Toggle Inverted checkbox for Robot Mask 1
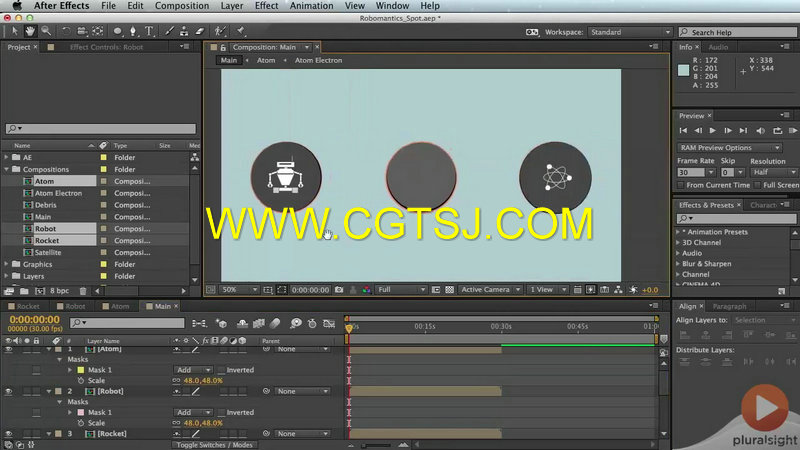800x450 pixels. point(221,412)
